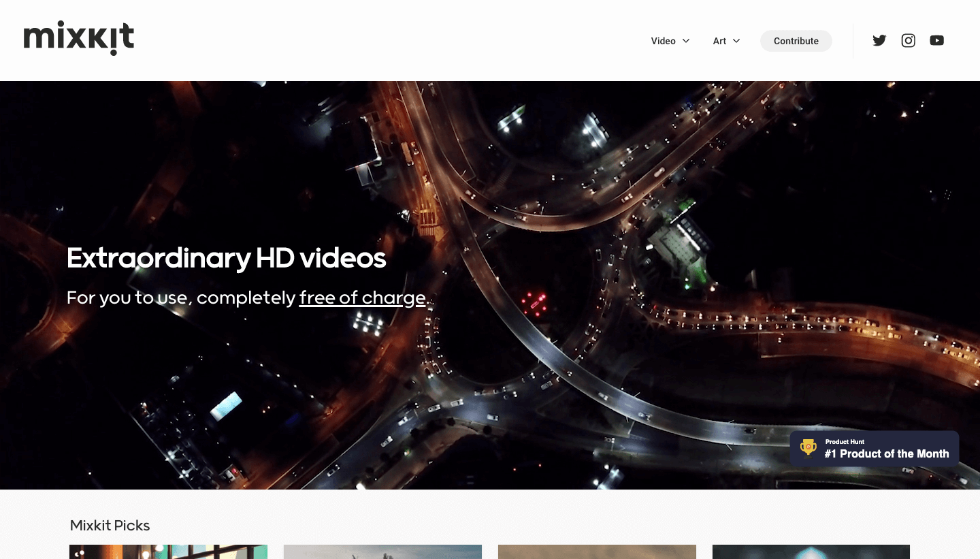980x559 pixels.
Task: Click the mixkit logo to go home
Action: [78, 38]
